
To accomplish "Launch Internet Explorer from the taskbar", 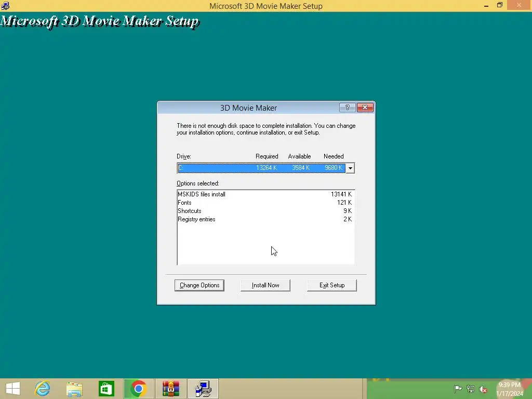I will [43, 389].
